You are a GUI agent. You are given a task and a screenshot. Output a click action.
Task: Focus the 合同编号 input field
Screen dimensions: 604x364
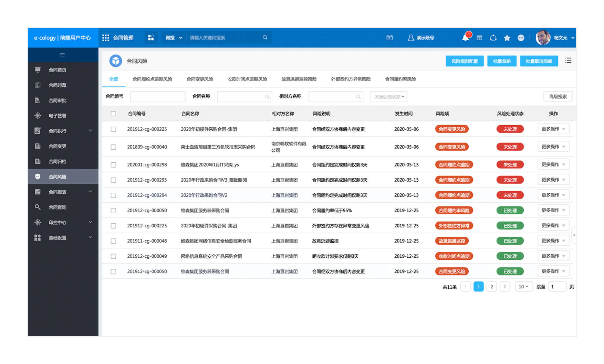click(x=158, y=97)
